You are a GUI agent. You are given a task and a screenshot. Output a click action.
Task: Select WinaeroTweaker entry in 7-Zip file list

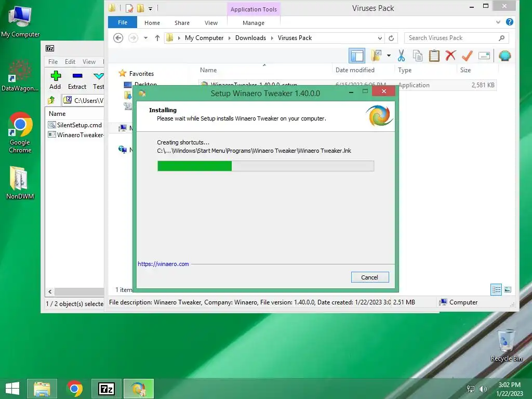coord(76,135)
